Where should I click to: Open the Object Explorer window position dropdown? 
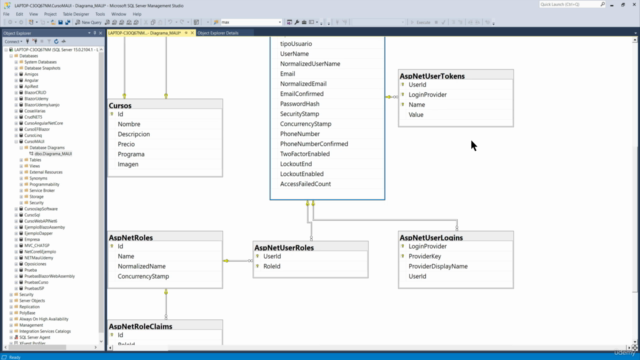tap(89, 33)
